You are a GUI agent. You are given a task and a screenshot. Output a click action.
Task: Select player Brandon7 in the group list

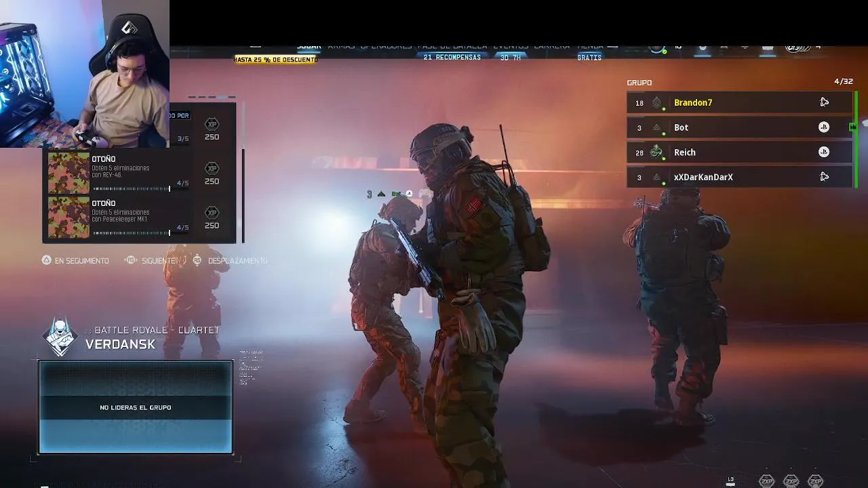pyautogui.click(x=740, y=103)
